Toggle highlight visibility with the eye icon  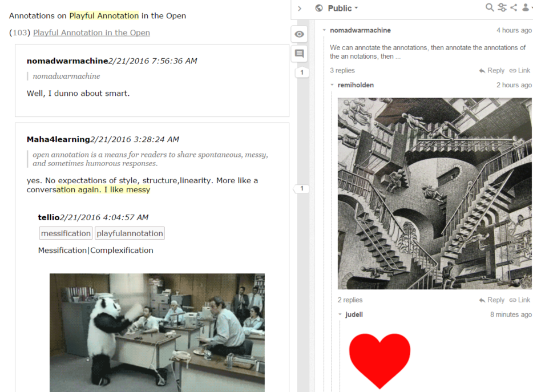pos(299,34)
